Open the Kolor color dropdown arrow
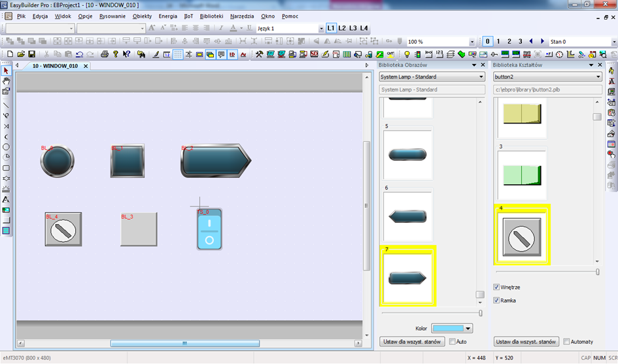The width and height of the screenshot is (618, 364). pyautogui.click(x=468, y=328)
